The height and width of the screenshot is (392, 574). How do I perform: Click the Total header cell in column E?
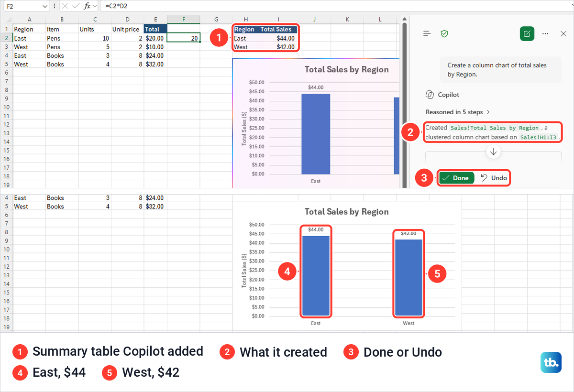(155, 29)
